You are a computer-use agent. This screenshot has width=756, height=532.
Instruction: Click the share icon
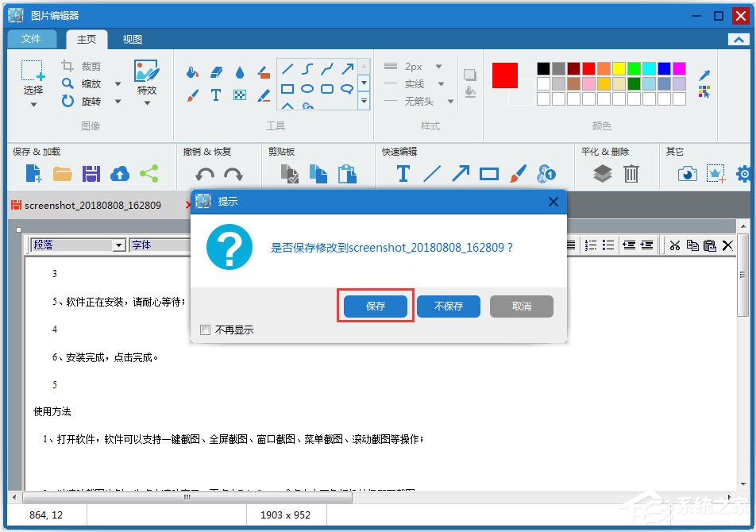149,173
